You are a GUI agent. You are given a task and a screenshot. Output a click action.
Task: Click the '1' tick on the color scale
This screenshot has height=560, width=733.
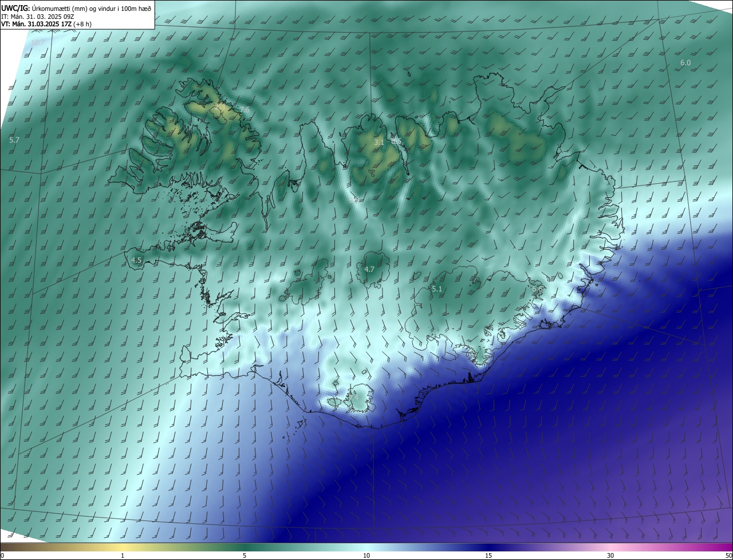(x=123, y=555)
